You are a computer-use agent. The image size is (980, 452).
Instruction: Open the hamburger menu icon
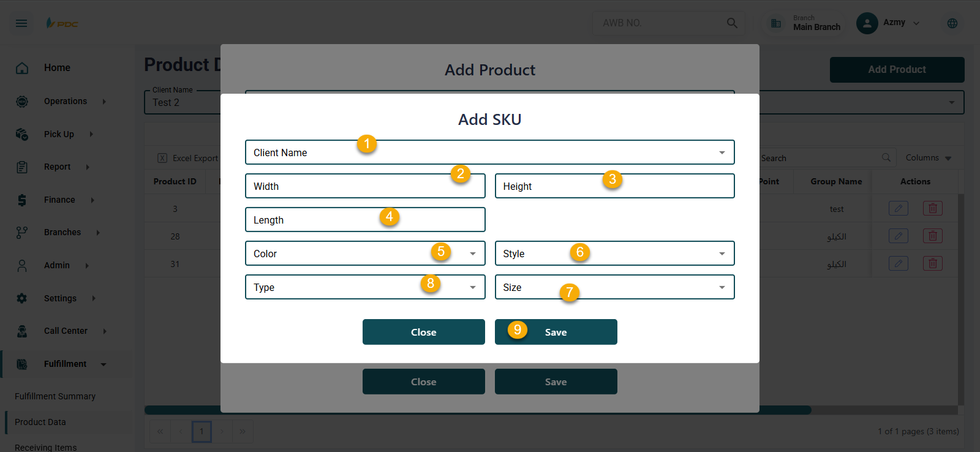21,23
